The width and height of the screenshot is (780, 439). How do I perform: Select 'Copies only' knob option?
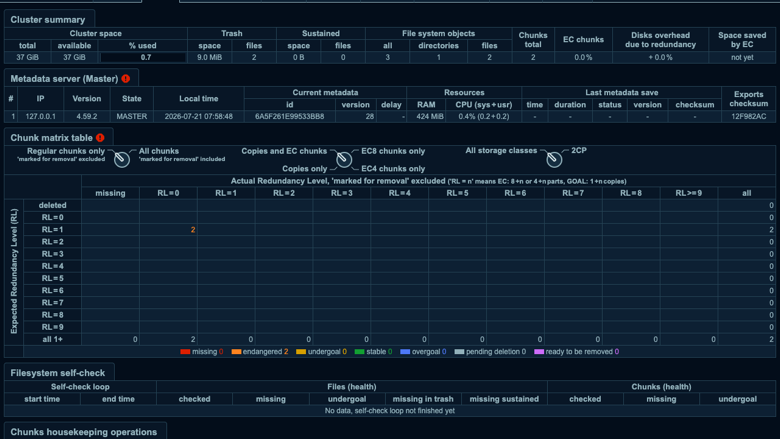[304, 169]
